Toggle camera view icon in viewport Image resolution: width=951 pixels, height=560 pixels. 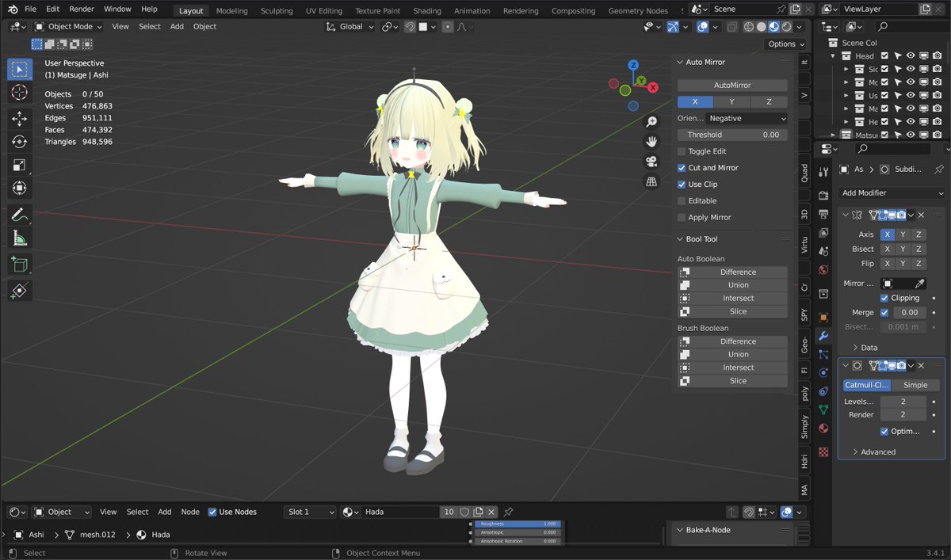click(651, 162)
